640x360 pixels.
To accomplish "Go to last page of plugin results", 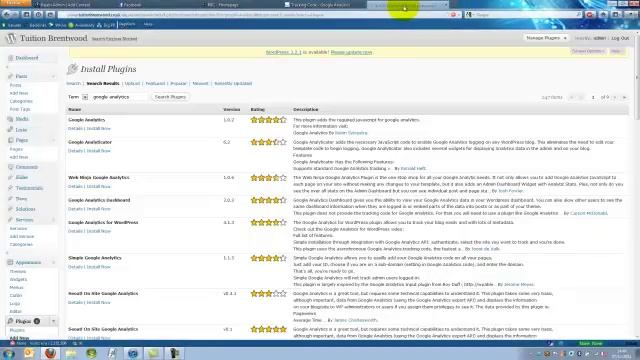I will 624,98.
